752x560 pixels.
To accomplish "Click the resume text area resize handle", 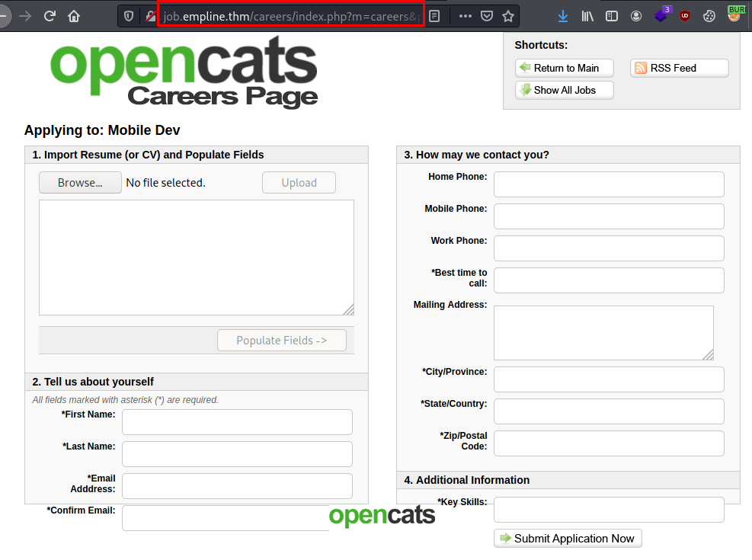I will tap(349, 310).
